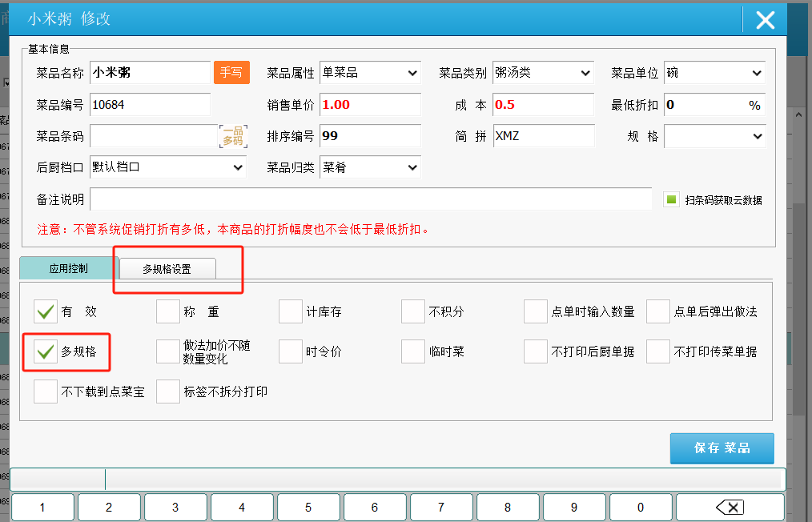Uncheck the 多规格 checkbox
The width and height of the screenshot is (812, 522).
click(46, 351)
